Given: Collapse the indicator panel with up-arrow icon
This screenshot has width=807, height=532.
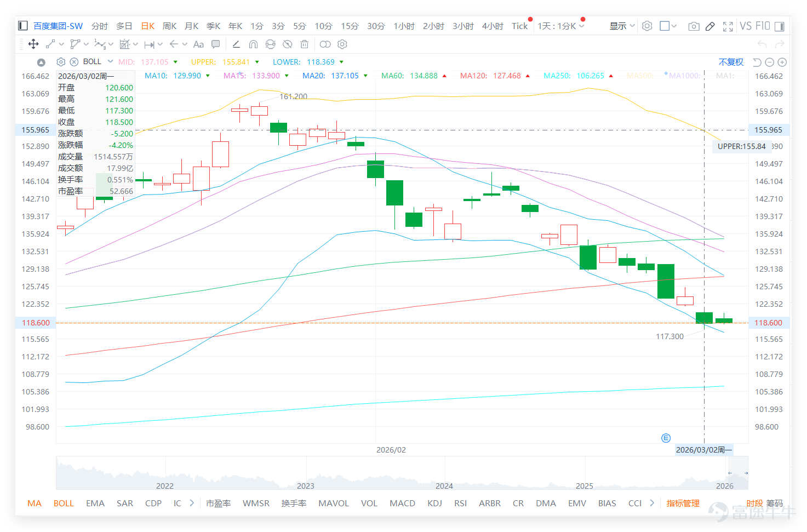Looking at the screenshot, I should 41,62.
